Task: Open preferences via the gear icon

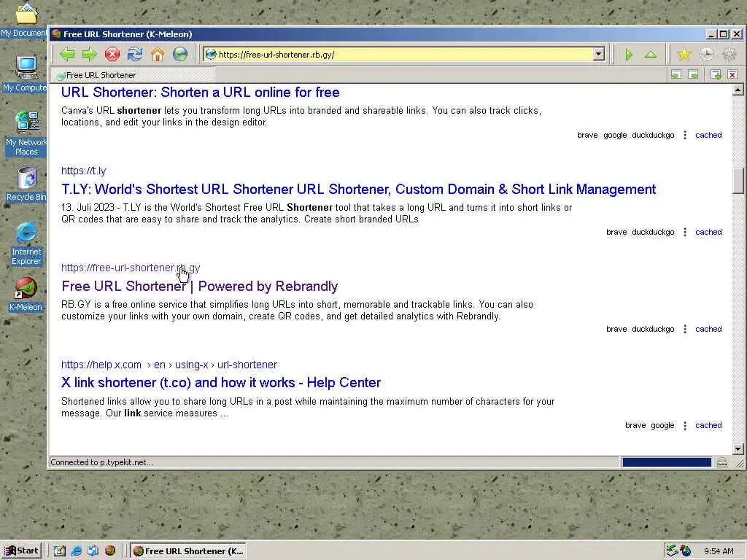Action: click(x=729, y=54)
